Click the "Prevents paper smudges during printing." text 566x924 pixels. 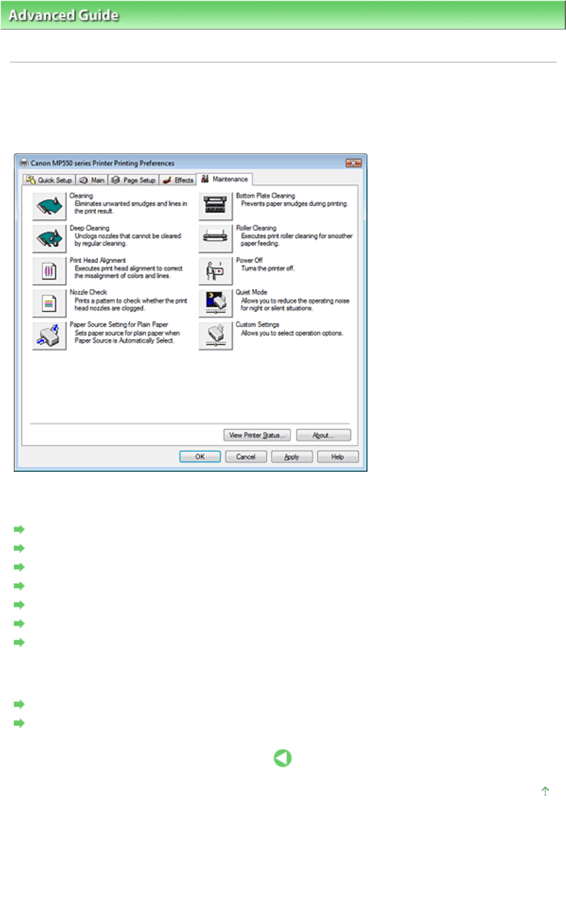pyautogui.click(x=295, y=204)
